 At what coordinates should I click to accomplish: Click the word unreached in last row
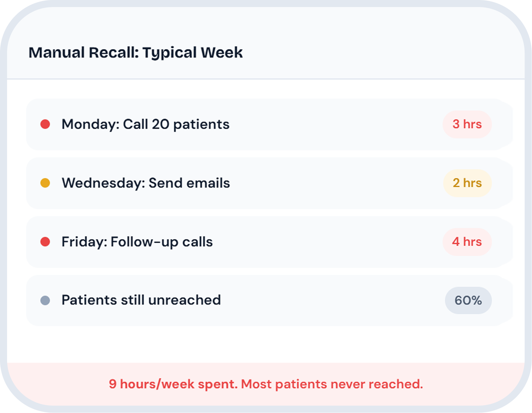185,300
